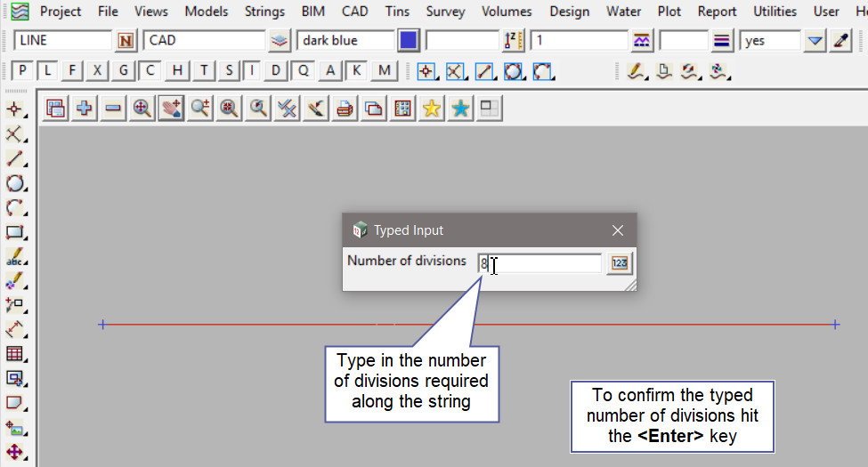Click the dark blue colour swatch
Screen dimensions: 868x467
pyautogui.click(x=409, y=41)
